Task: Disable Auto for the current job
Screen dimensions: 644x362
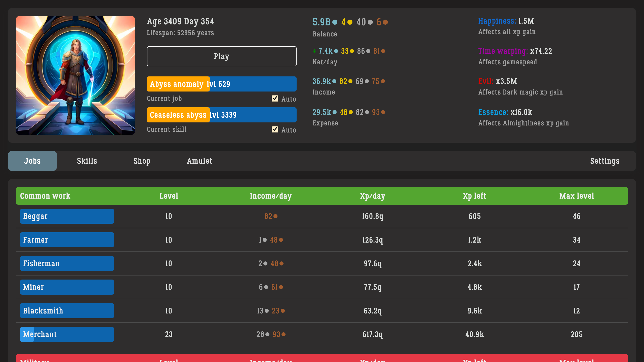Action: (x=275, y=98)
